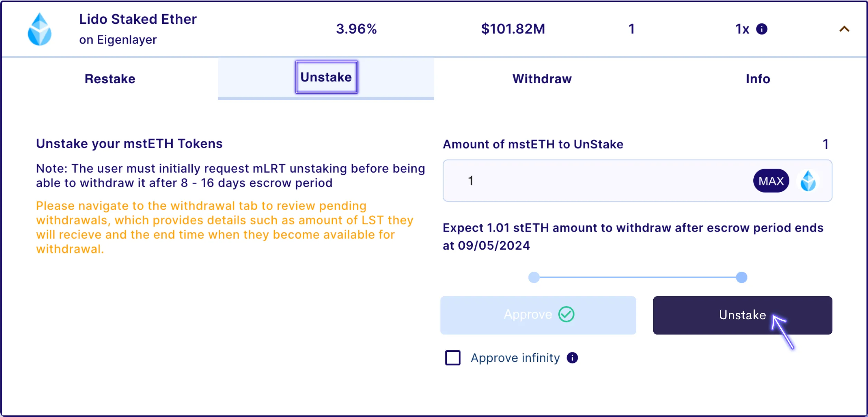Click the green approved checkmark icon
This screenshot has width=868, height=417.
pyautogui.click(x=566, y=314)
